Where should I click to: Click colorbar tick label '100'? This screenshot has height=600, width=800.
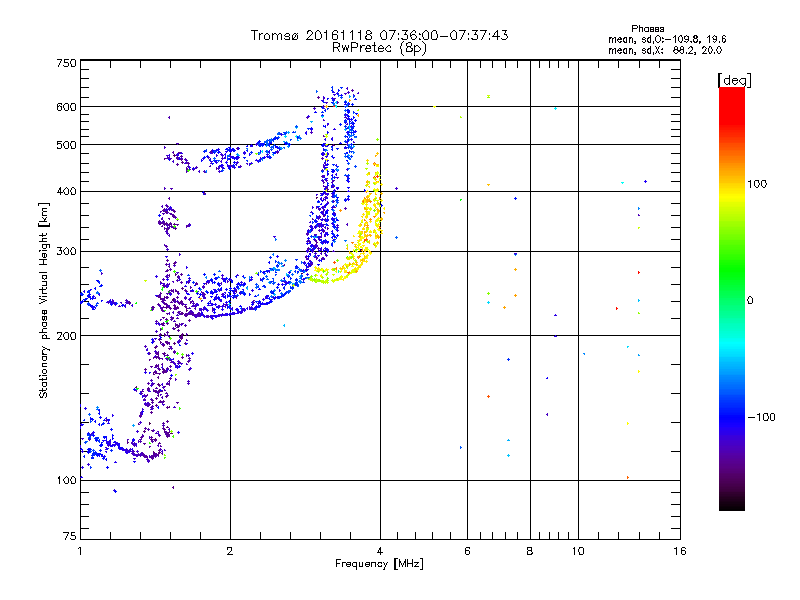pyautogui.click(x=757, y=184)
